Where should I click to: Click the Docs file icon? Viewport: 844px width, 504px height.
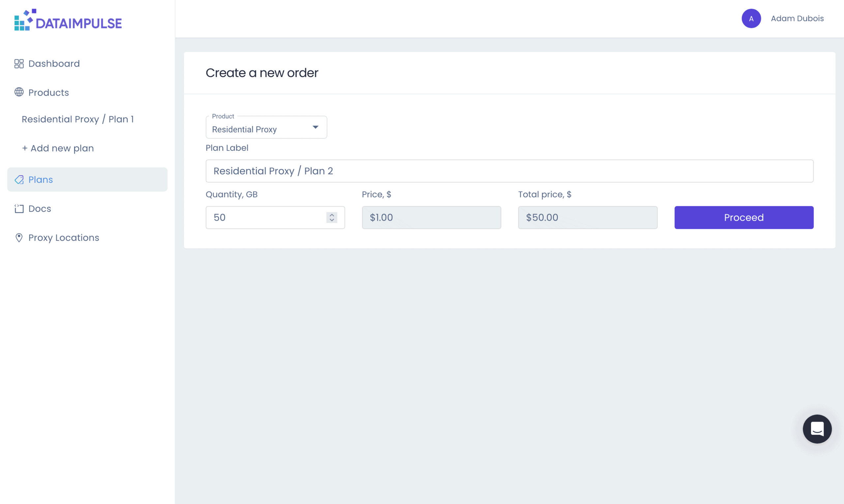coord(18,209)
